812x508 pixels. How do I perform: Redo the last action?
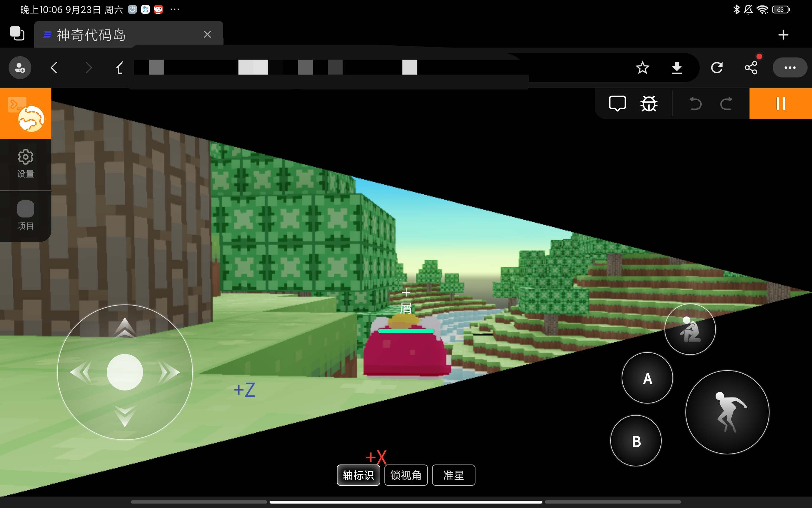tap(726, 104)
